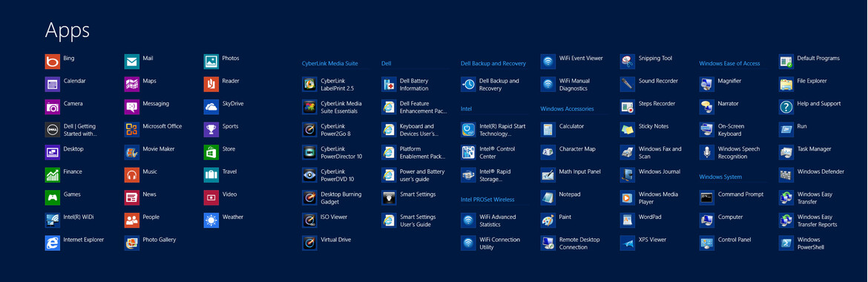Open the SkyDrive app icon
Image resolution: width=868 pixels, height=282 pixels.
211,107
